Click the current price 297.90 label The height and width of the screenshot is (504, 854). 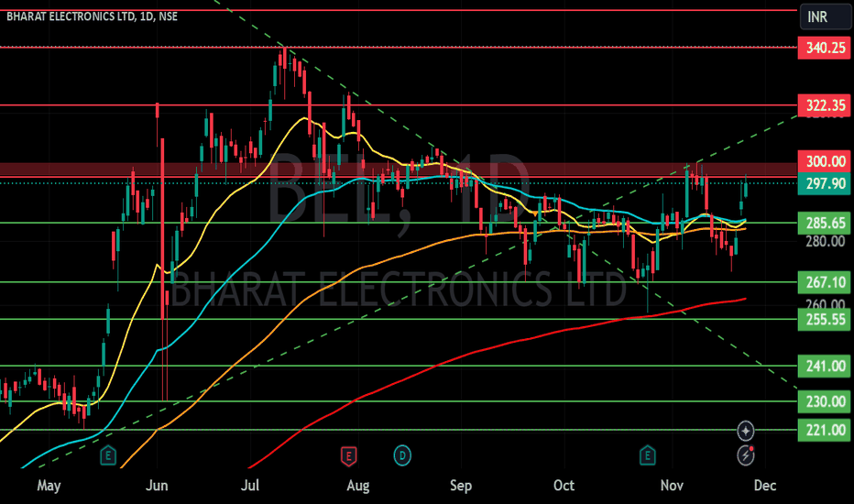824,183
